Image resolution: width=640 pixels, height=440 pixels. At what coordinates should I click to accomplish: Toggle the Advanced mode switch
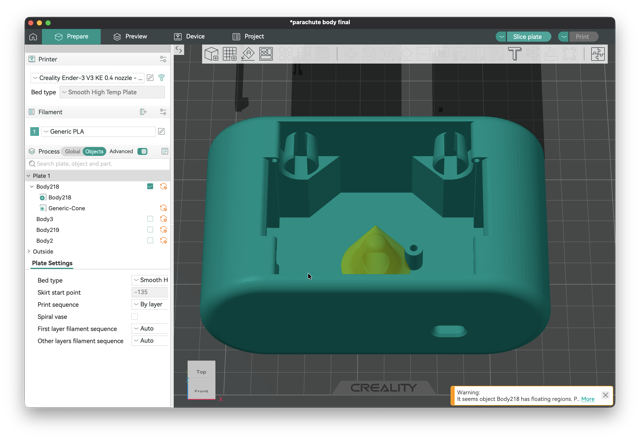(x=142, y=151)
